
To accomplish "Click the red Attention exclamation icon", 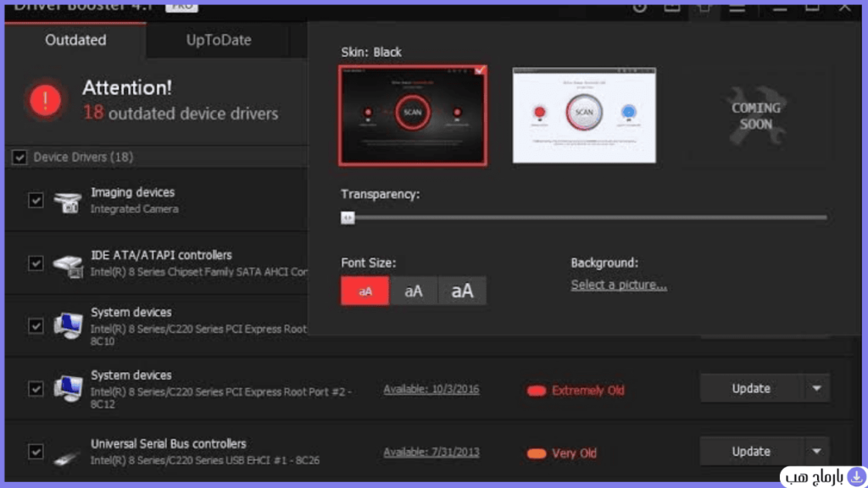I will coord(46,100).
